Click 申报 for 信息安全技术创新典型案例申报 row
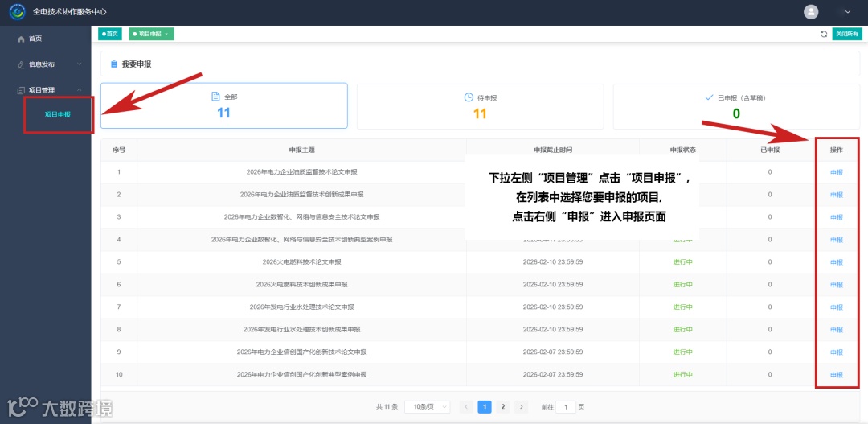Viewport: 868px width, 424px height. [x=837, y=240]
